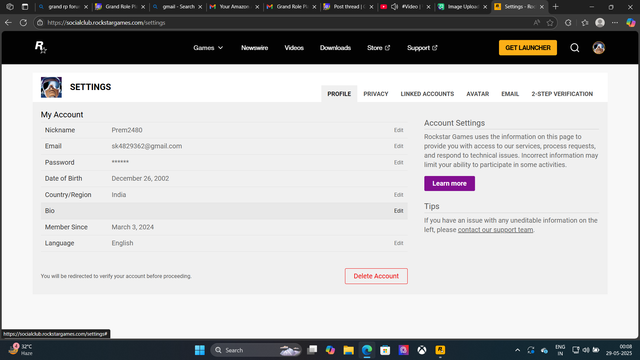This screenshot has height=360, width=640.
Task: Edit the Email row
Action: tap(398, 146)
